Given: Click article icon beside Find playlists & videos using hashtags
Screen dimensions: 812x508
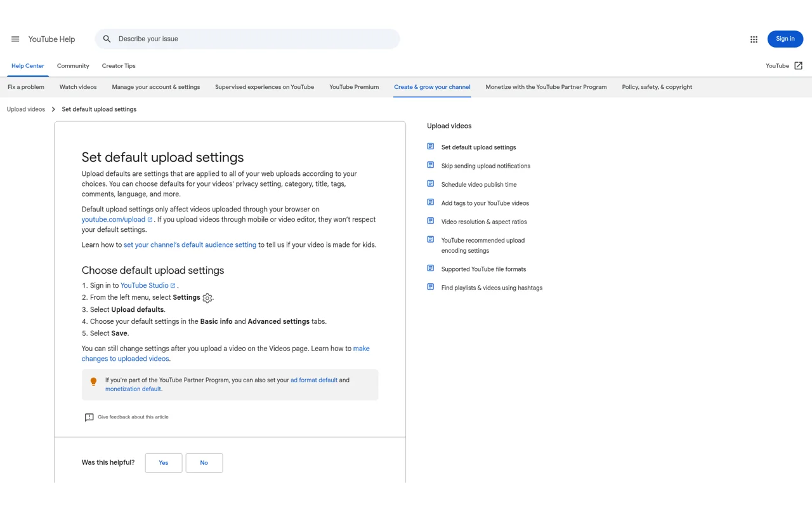Looking at the screenshot, I should coord(430,287).
